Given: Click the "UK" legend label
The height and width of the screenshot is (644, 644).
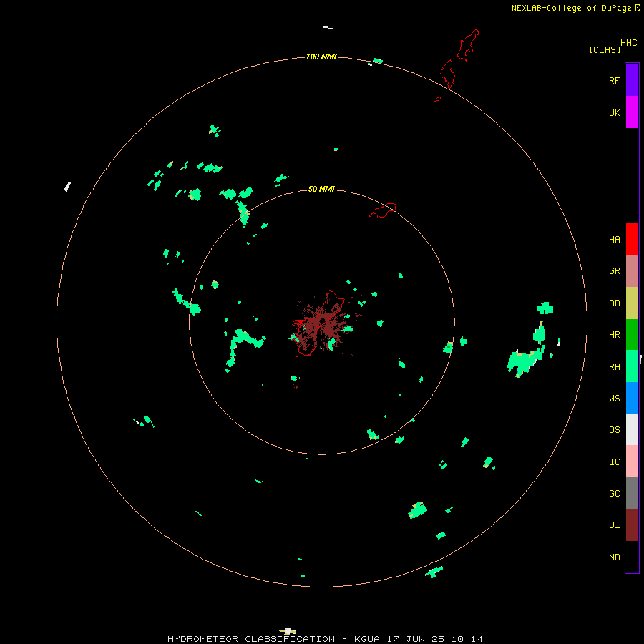Looking at the screenshot, I should pos(614,112).
